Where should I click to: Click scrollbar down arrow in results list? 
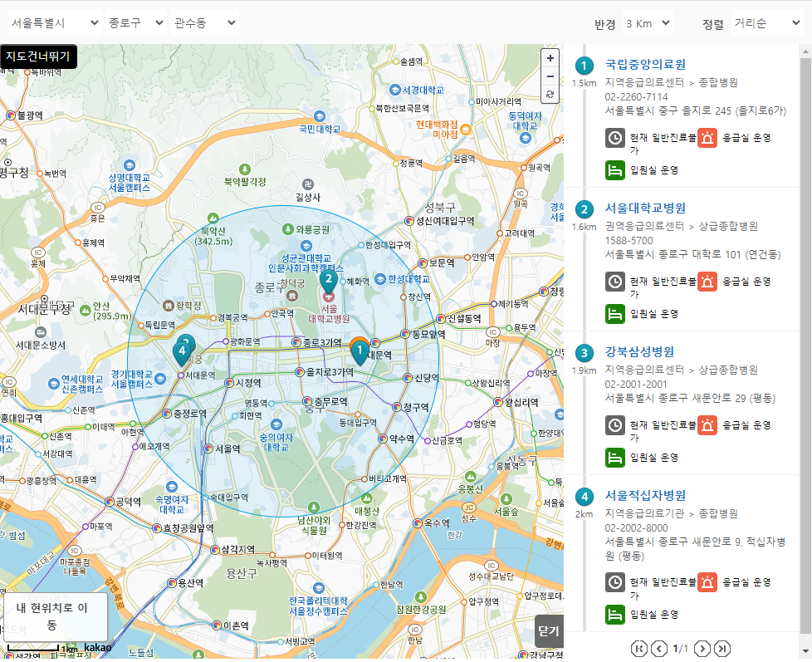click(x=805, y=650)
